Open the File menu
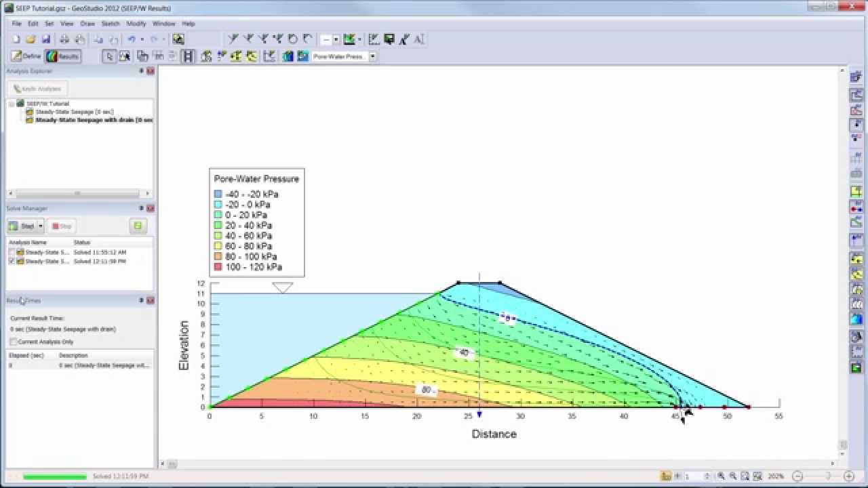This screenshot has height=488, width=868. coord(16,24)
